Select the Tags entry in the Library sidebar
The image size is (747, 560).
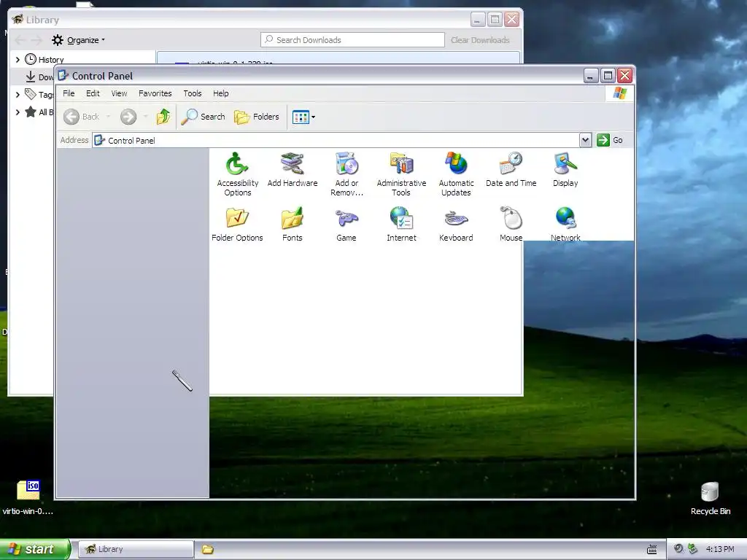pos(39,94)
